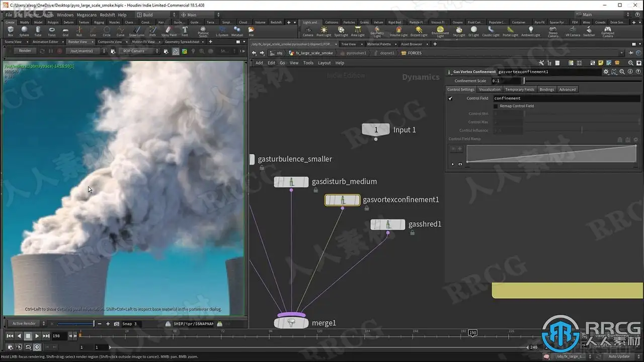Open the Megascans menu

(x=87, y=15)
